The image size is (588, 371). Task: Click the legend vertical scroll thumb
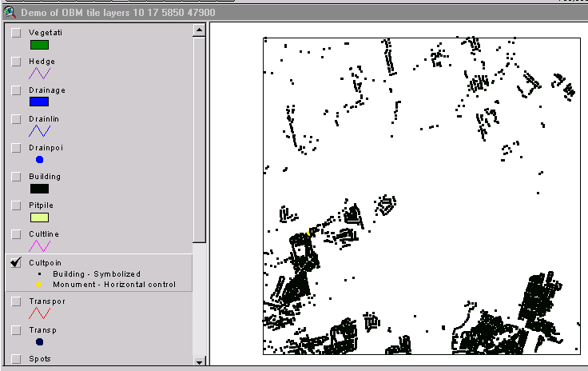point(199,140)
